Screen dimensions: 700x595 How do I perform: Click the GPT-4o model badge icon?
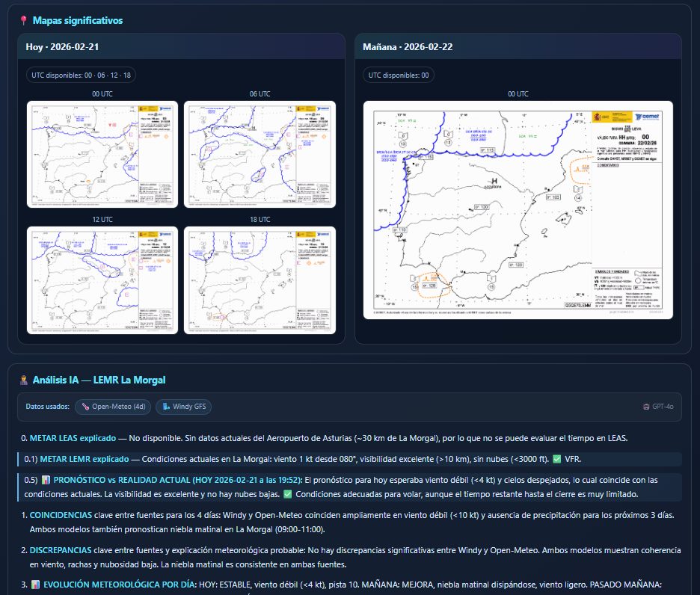click(x=647, y=407)
